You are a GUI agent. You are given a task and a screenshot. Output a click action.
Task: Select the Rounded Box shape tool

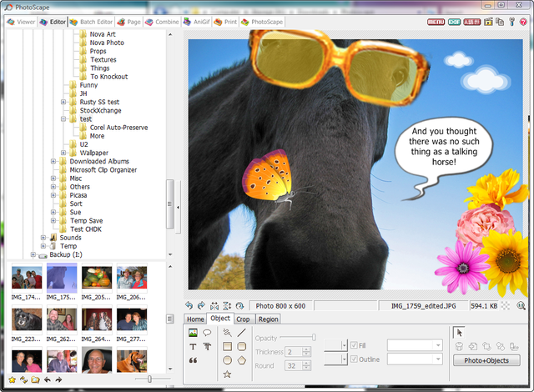pos(241,346)
